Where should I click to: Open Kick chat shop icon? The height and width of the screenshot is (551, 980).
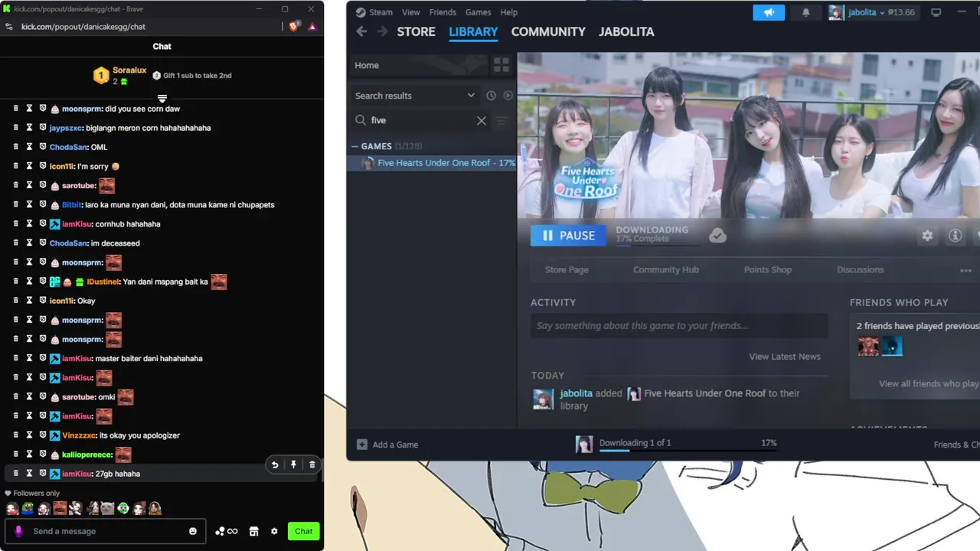tap(254, 531)
